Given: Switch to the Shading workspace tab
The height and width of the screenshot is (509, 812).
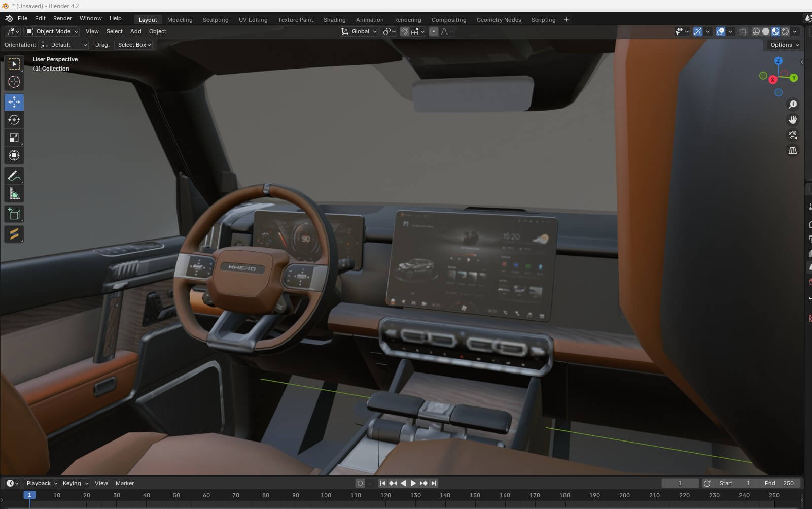Looking at the screenshot, I should (x=334, y=20).
